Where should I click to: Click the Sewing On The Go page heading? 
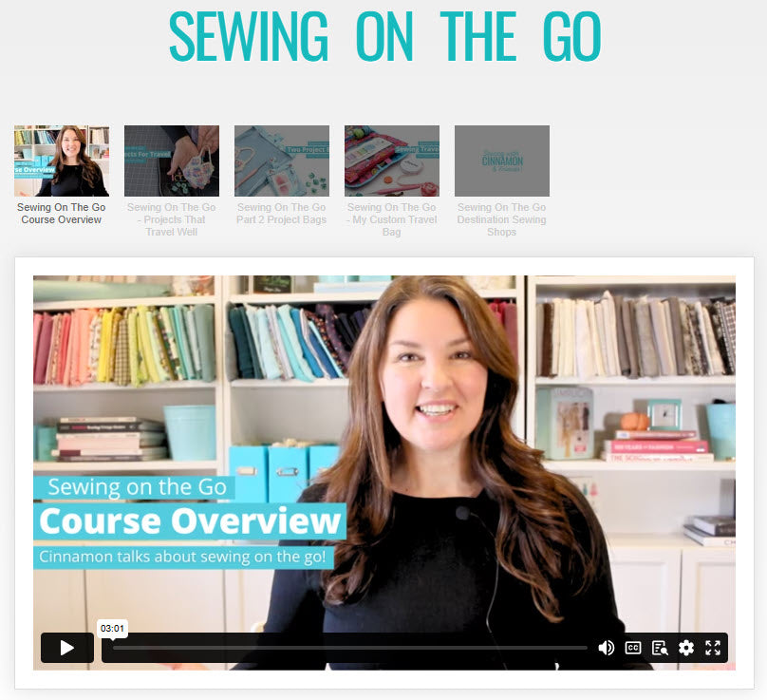pos(385,37)
